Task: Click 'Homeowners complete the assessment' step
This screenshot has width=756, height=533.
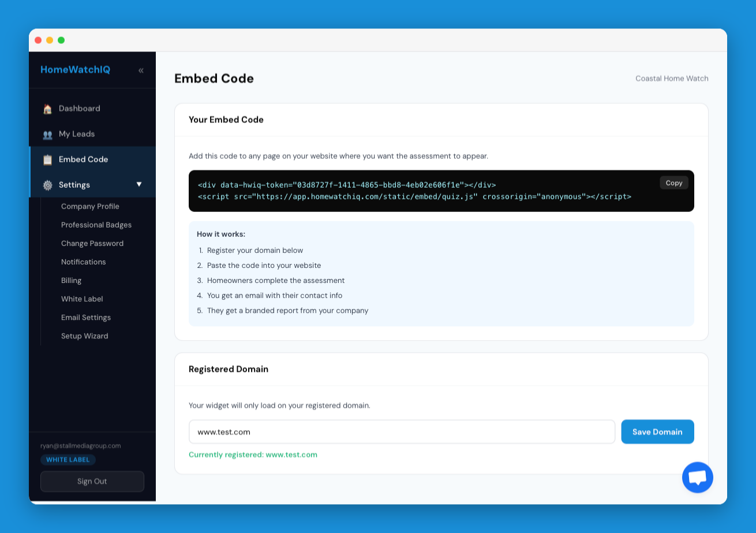Action: pyautogui.click(x=276, y=280)
